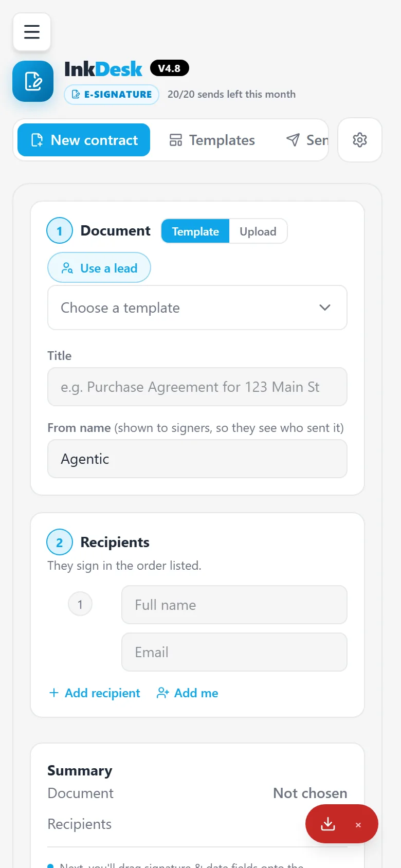
Task: Click the InkDesk logo icon
Action: (x=33, y=81)
